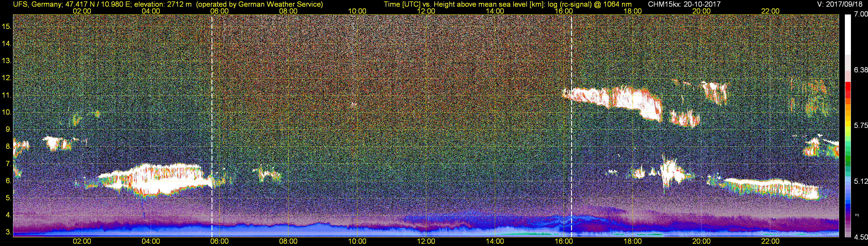Click the "12." km height axis label
The height and width of the screenshot is (246, 868).
[x=7, y=78]
